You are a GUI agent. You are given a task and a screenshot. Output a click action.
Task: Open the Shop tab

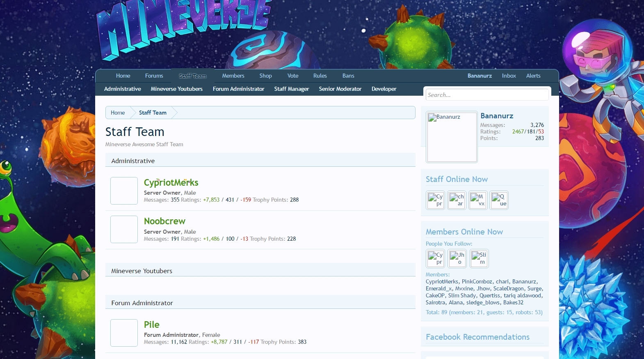click(265, 76)
